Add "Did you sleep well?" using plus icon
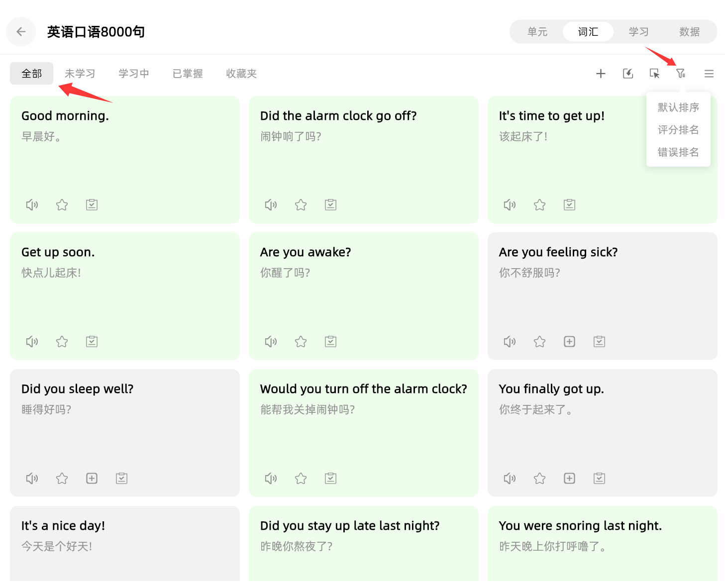The width and height of the screenshot is (725, 588). tap(92, 479)
